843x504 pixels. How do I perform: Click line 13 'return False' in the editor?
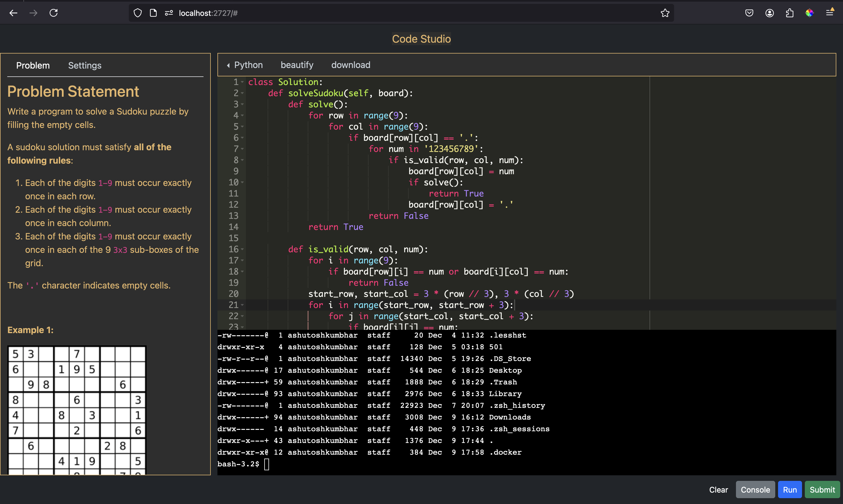pyautogui.click(x=398, y=216)
